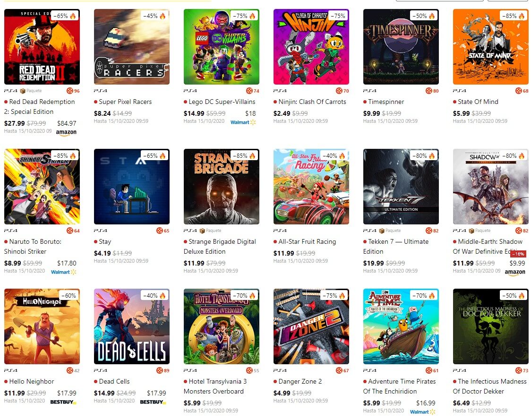Click the Walmart logo under Adventure Time Pirates
531x420 pixels.
click(422, 412)
